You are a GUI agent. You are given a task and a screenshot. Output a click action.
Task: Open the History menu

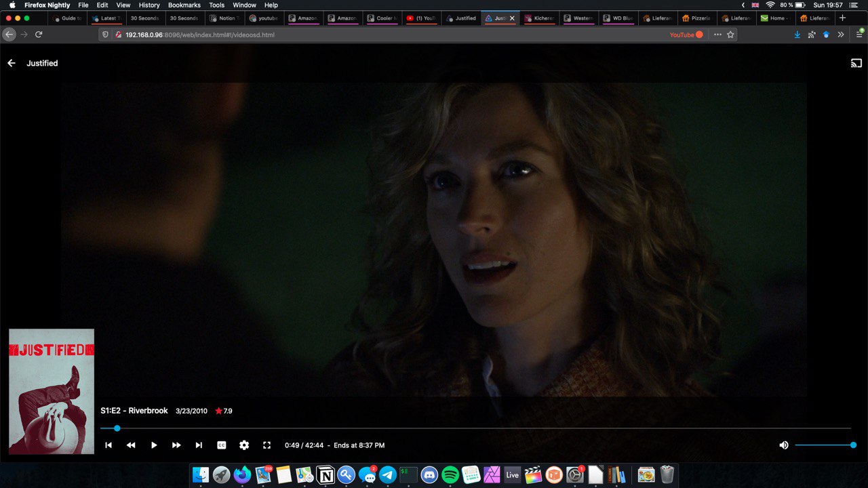[149, 5]
